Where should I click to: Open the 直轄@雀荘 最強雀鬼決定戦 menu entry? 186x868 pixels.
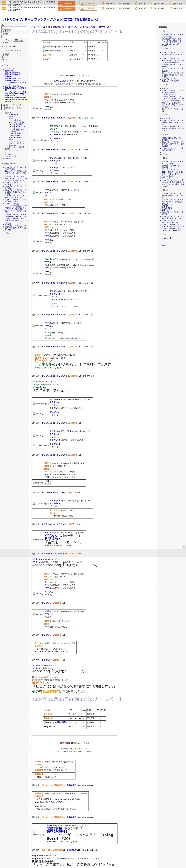15,98
